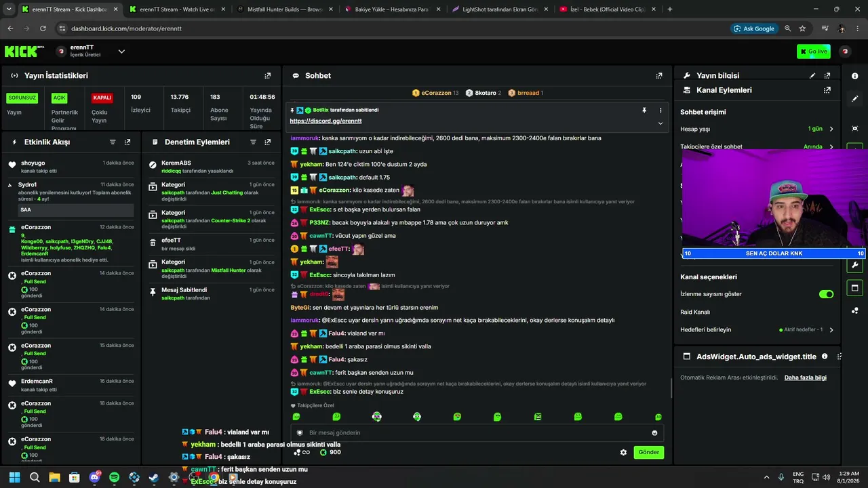Open the emoji picker in the message box
Image resolution: width=868 pixels, height=488 pixels.
coord(654,433)
